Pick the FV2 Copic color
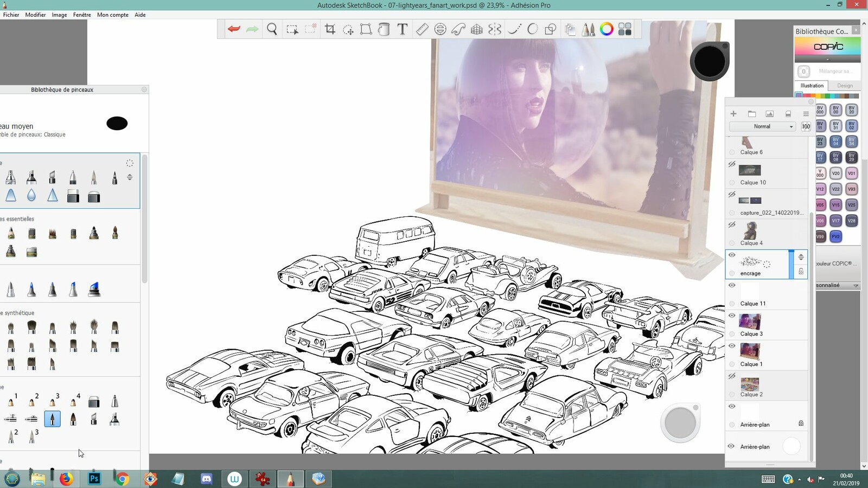The width and height of the screenshot is (868, 488). [x=835, y=236]
